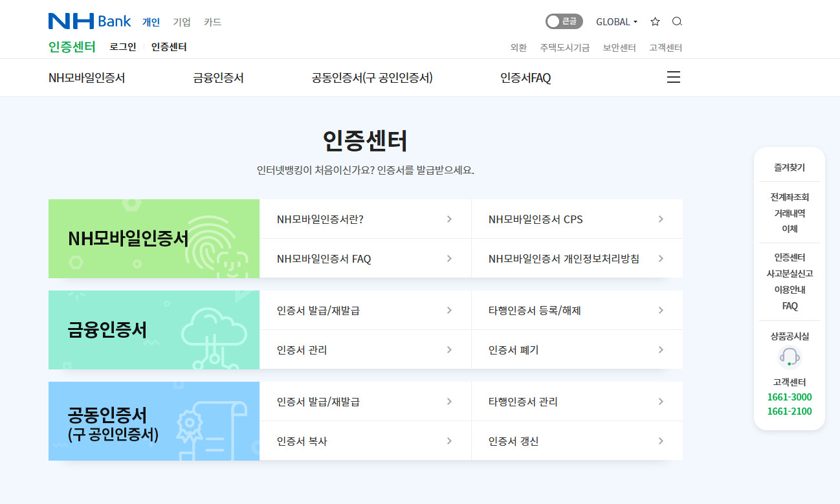Open 금융인증서 in the navigation bar
Image resolution: width=840 pixels, height=504 pixels.
click(x=218, y=78)
